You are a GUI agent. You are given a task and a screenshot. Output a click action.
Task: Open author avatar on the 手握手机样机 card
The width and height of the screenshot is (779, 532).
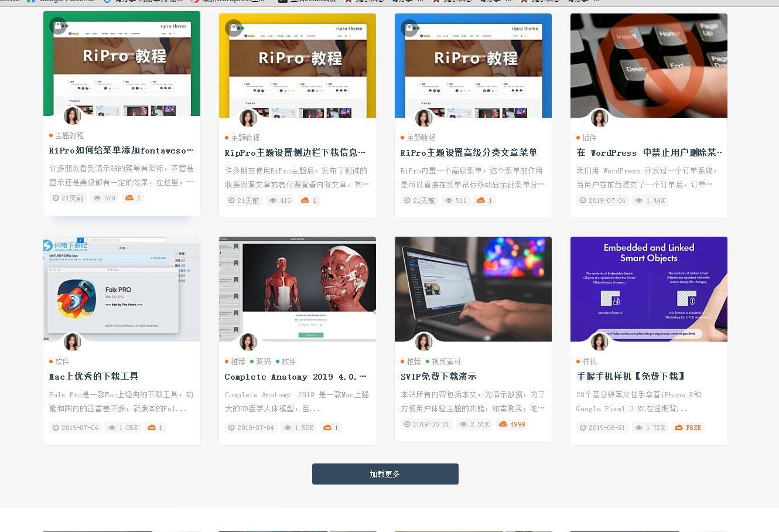[600, 342]
